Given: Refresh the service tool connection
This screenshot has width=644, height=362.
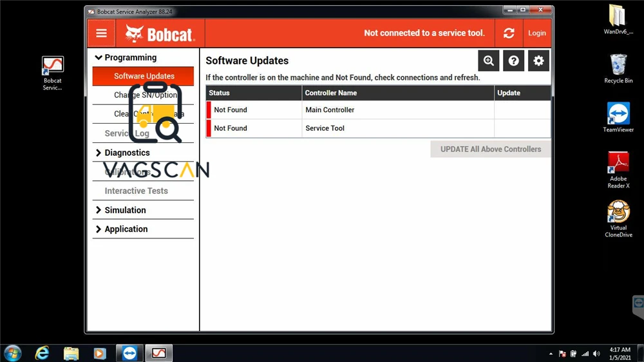Looking at the screenshot, I should click(x=509, y=33).
